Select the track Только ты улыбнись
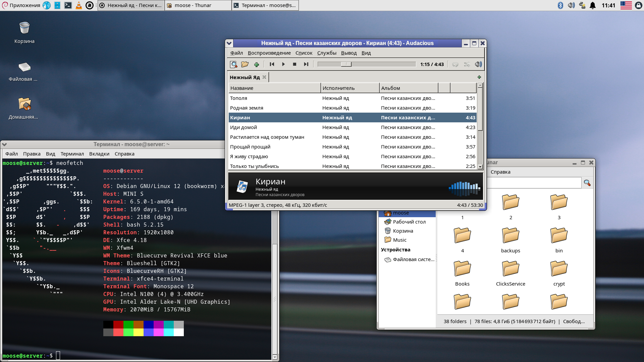This screenshot has width=644, height=362. (x=352, y=166)
